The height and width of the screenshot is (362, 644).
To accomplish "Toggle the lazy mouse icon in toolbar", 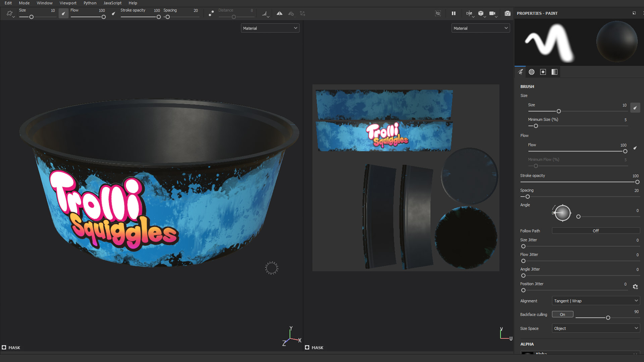I will (x=211, y=13).
